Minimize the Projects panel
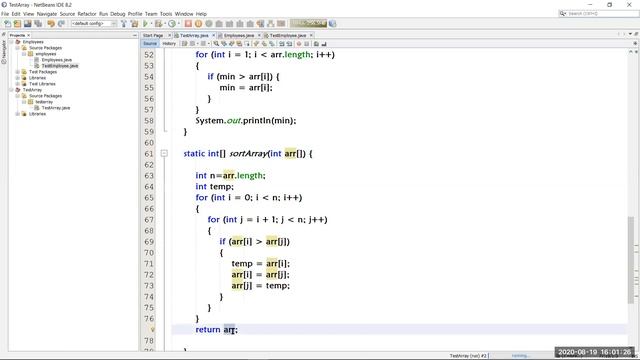Viewport: 640px width, 360px height. pyautogui.click(x=135, y=36)
